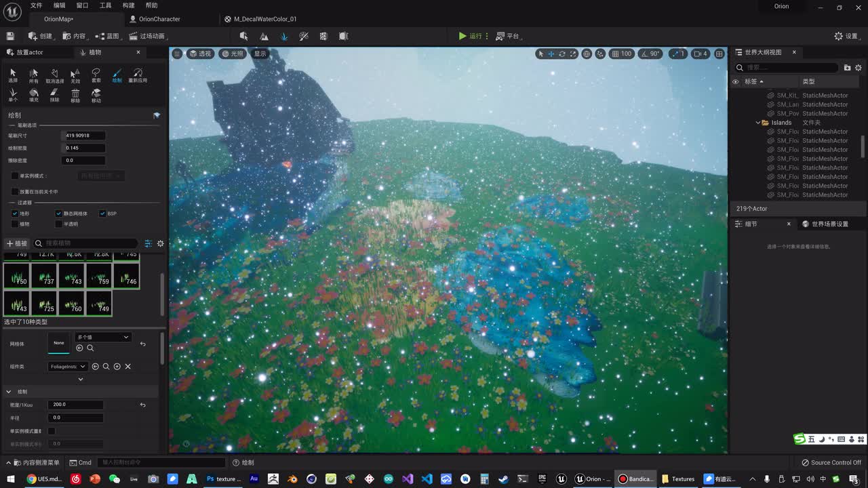Open the 窗口 menu
This screenshot has width=868, height=488.
pos(82,5)
